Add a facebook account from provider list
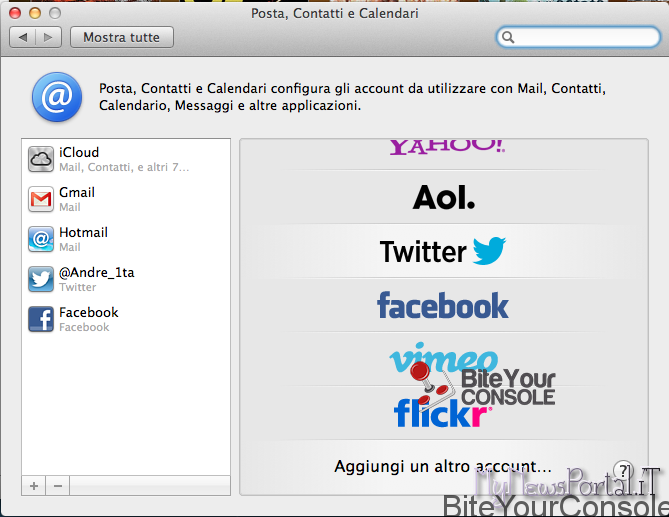 pyautogui.click(x=443, y=305)
